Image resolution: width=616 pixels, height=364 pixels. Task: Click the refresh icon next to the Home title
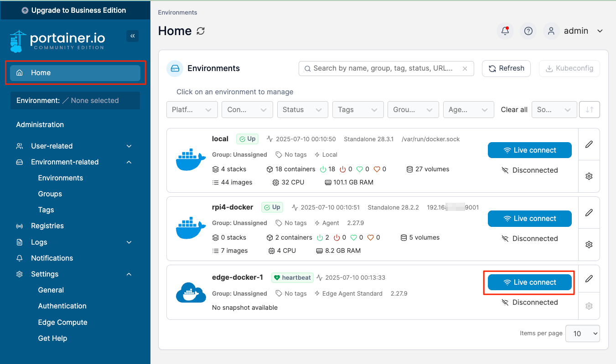point(201,31)
